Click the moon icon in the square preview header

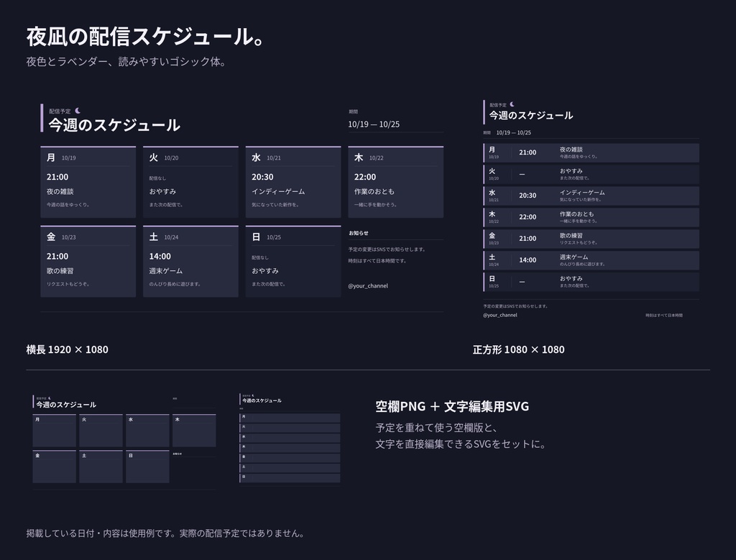512,104
